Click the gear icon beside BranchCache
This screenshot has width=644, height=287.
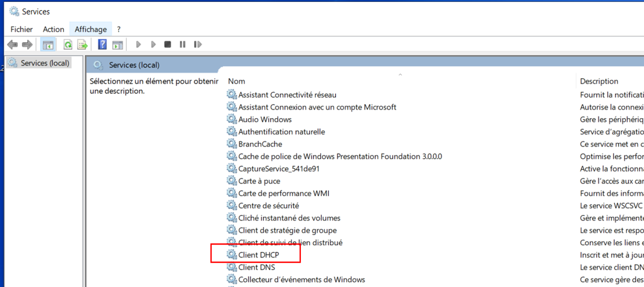[x=232, y=144]
